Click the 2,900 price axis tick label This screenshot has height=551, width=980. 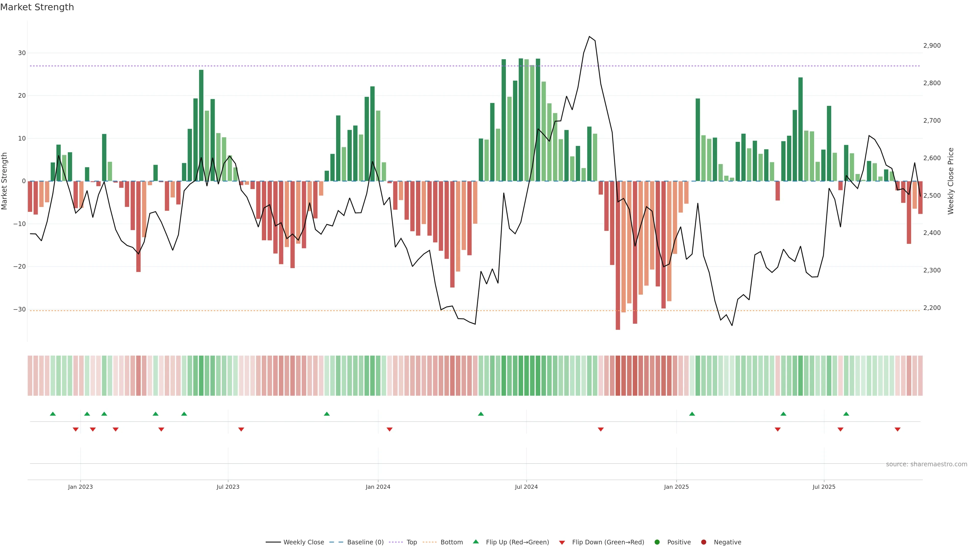pyautogui.click(x=932, y=46)
